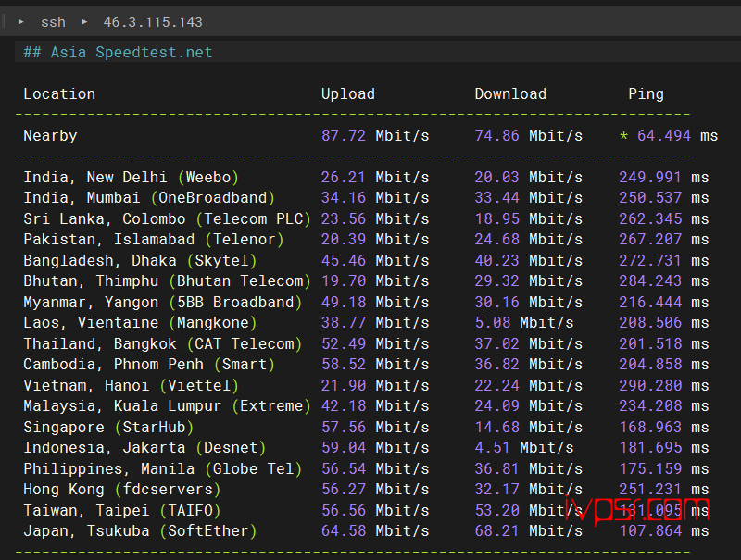This screenshot has height=560, width=741.
Task: Select Thimphu ping value 284.243
Action: (650, 281)
